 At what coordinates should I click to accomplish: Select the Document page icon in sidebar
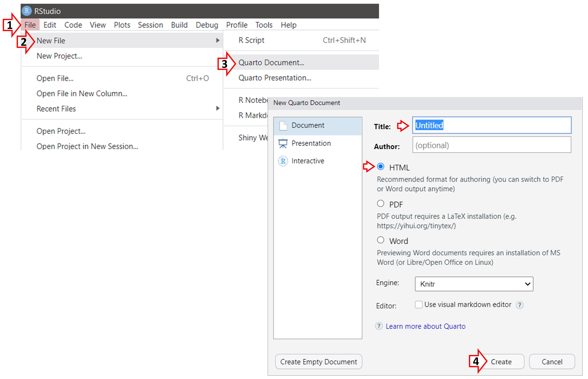tap(283, 126)
